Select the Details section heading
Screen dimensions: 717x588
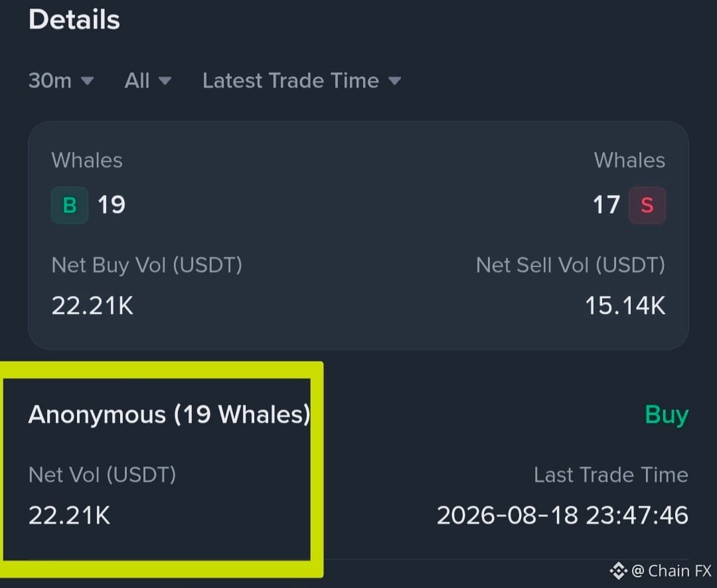(74, 20)
